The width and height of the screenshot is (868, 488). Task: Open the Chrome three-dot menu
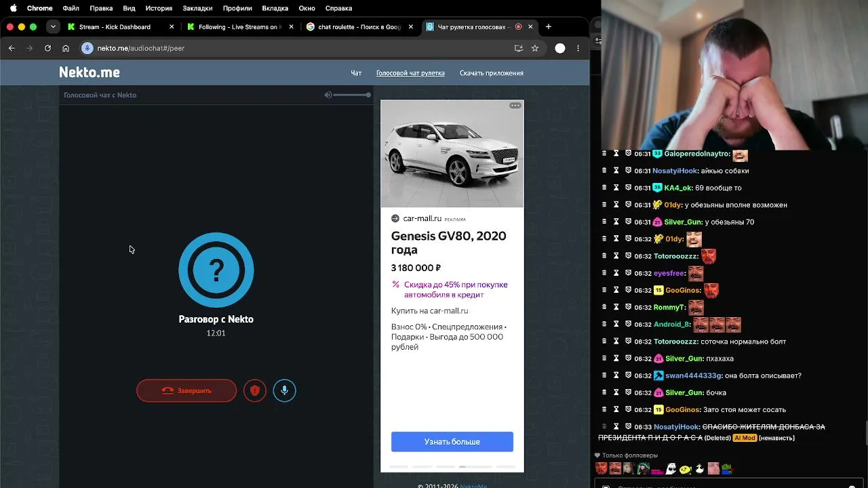[578, 48]
